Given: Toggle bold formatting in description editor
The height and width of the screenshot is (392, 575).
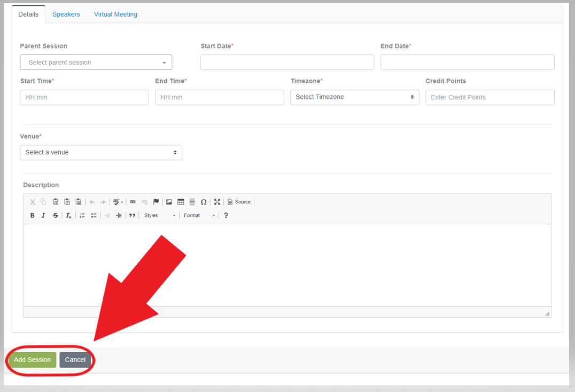Looking at the screenshot, I should tap(32, 216).
